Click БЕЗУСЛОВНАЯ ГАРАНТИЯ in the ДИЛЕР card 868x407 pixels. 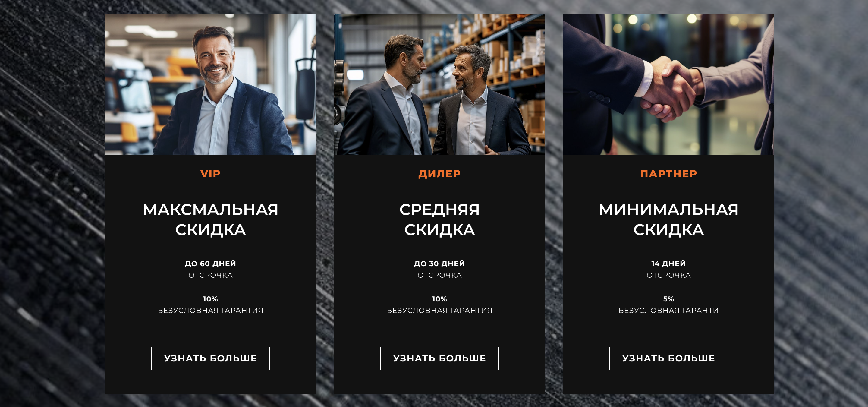point(439,310)
